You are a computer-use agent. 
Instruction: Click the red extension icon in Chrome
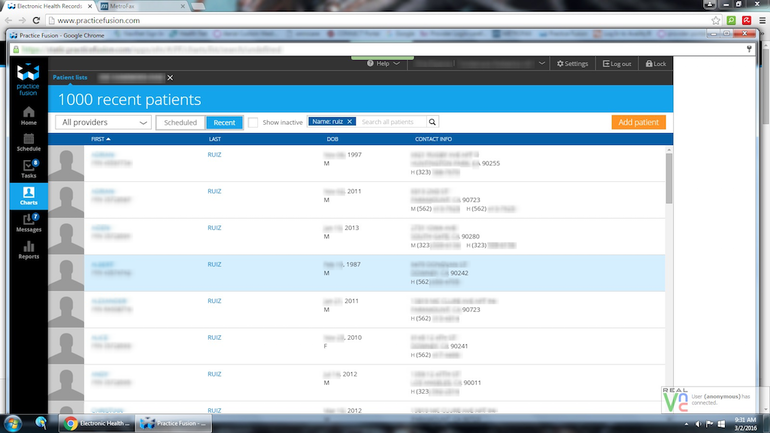pos(746,20)
